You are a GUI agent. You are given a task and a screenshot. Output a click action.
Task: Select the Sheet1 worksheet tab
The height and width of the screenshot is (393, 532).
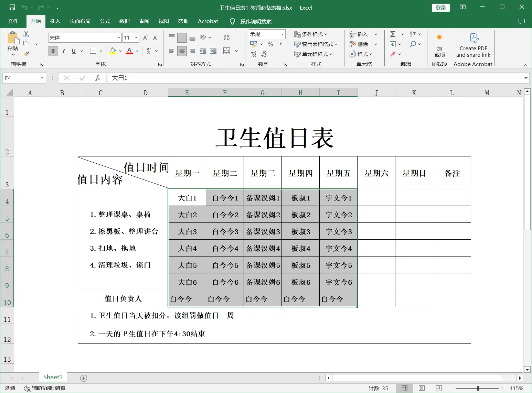coord(53,377)
